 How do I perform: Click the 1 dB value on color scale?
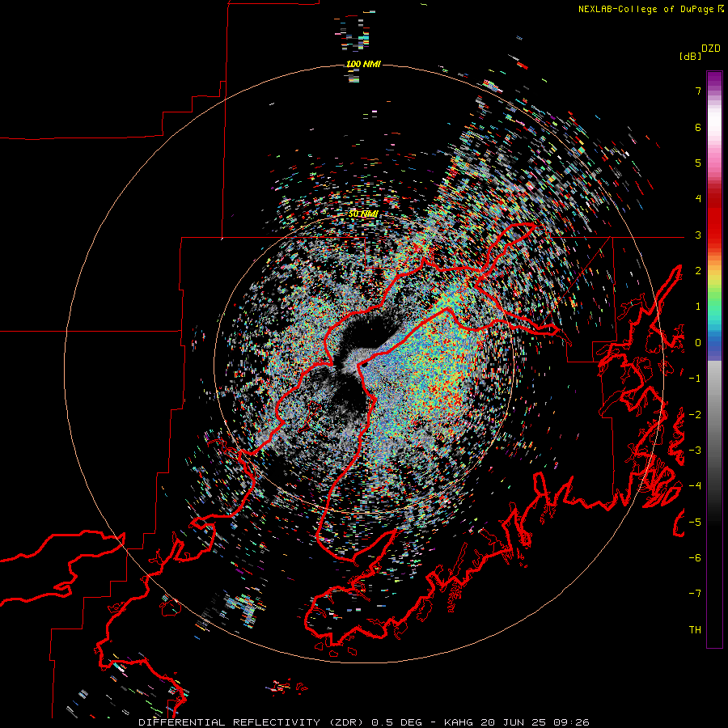698,307
